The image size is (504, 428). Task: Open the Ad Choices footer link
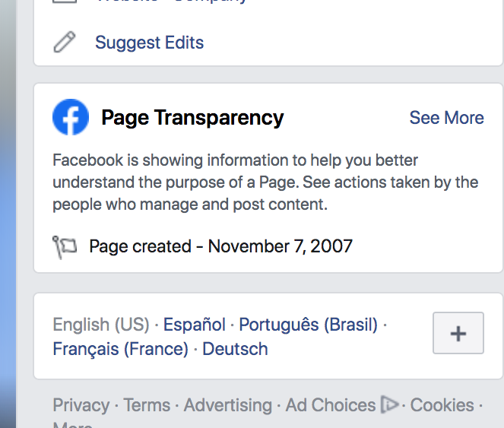point(331,405)
